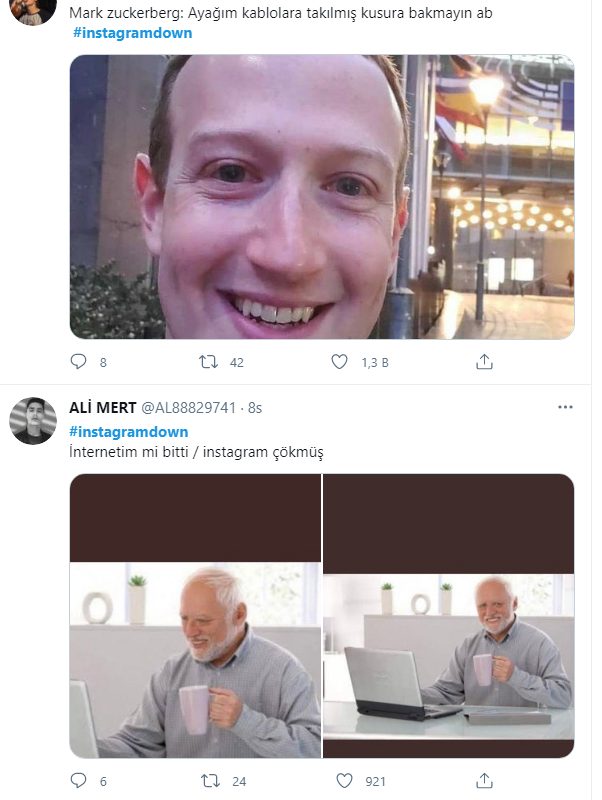Open the 8s timestamp on ALİ MERT's tweet
Image resolution: width=602 pixels, height=800 pixels.
(255, 408)
